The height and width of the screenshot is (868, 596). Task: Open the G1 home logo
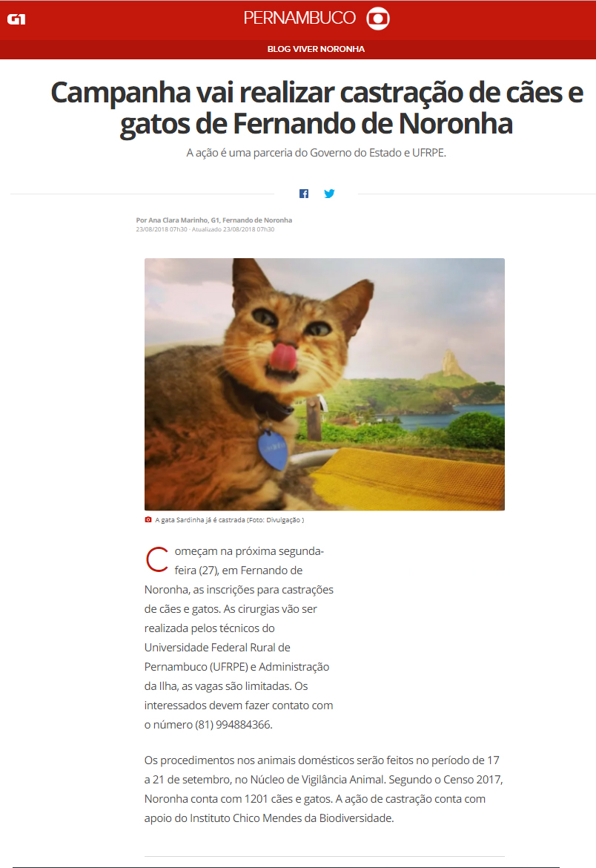pyautogui.click(x=16, y=19)
